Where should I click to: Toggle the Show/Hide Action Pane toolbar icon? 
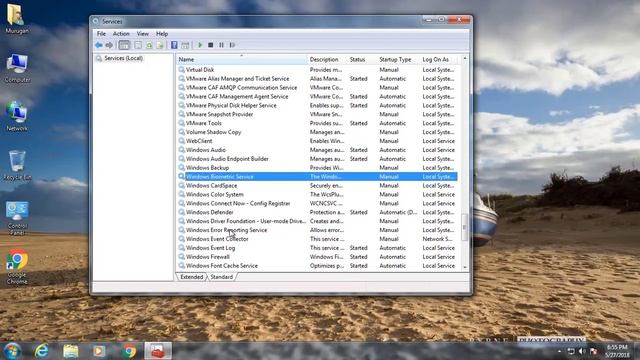(185, 45)
